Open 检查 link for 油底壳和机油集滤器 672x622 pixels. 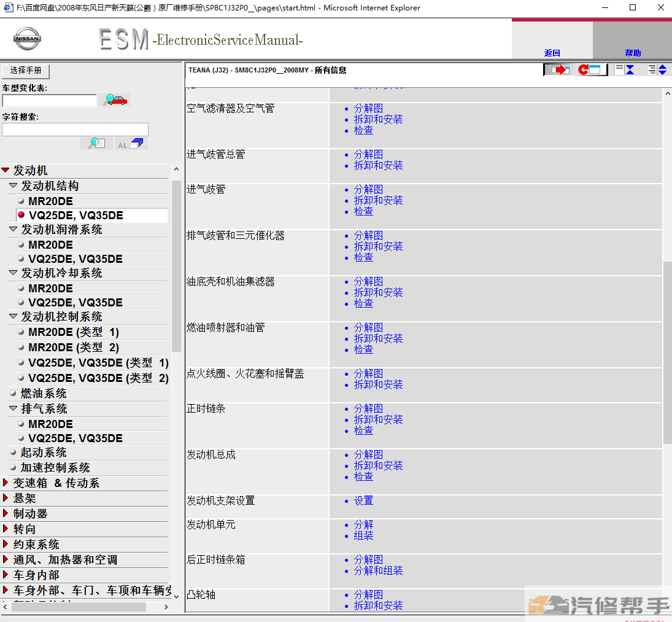click(x=363, y=303)
